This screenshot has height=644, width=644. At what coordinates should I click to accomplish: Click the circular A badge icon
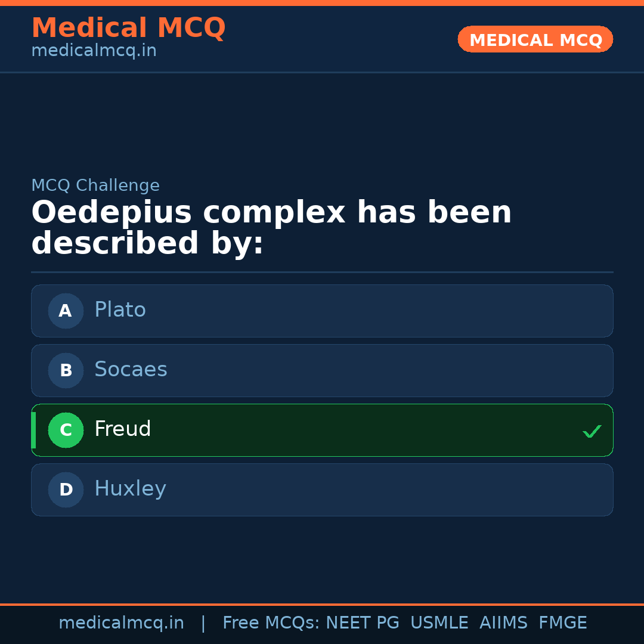(66, 311)
